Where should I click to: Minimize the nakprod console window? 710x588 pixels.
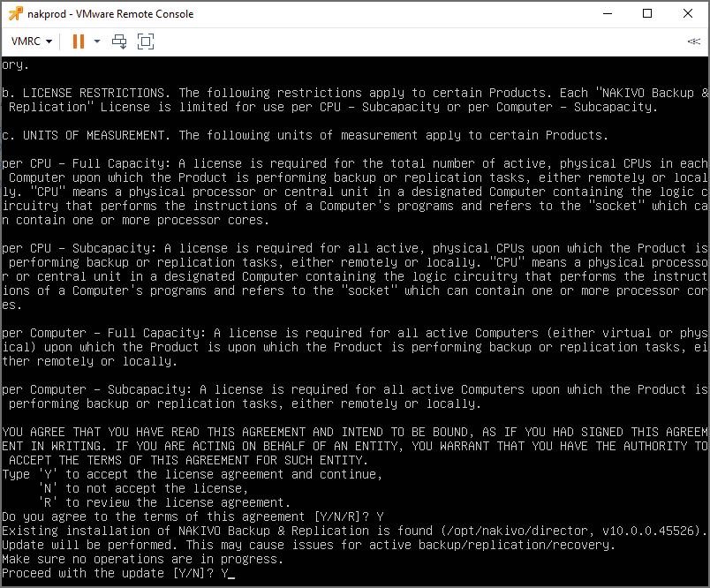(608, 13)
